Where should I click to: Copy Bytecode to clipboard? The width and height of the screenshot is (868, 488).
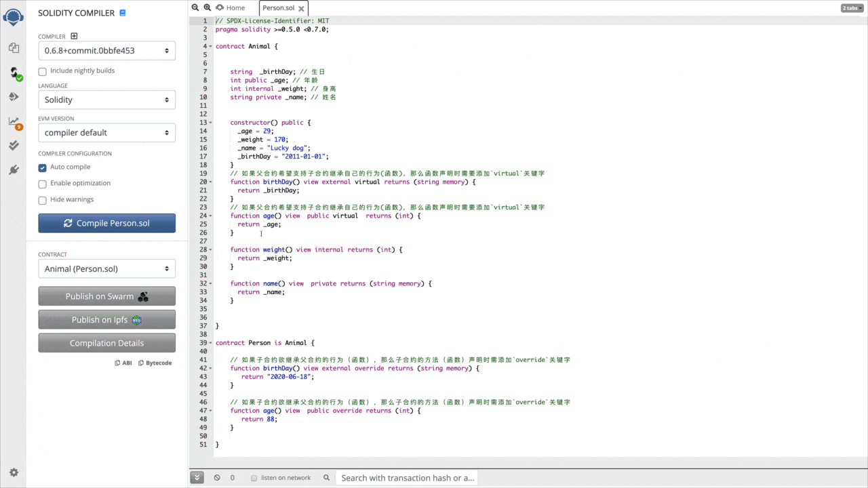(x=155, y=363)
